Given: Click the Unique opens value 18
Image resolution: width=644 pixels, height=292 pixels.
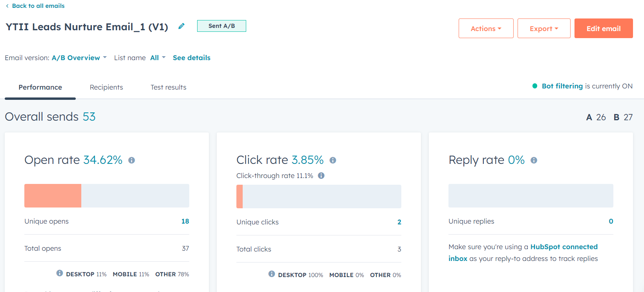Looking at the screenshot, I should (185, 221).
